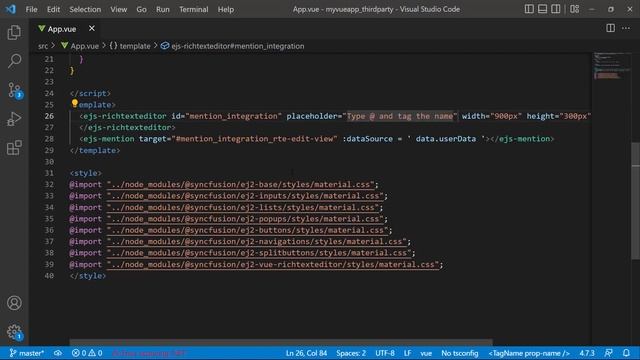Open the Selection menu
Screen dimensions: 640x360
tap(85, 9)
